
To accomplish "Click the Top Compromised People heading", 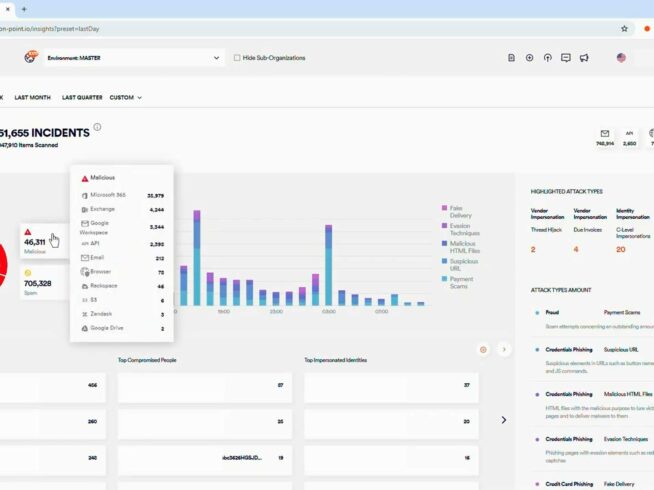I will (147, 360).
